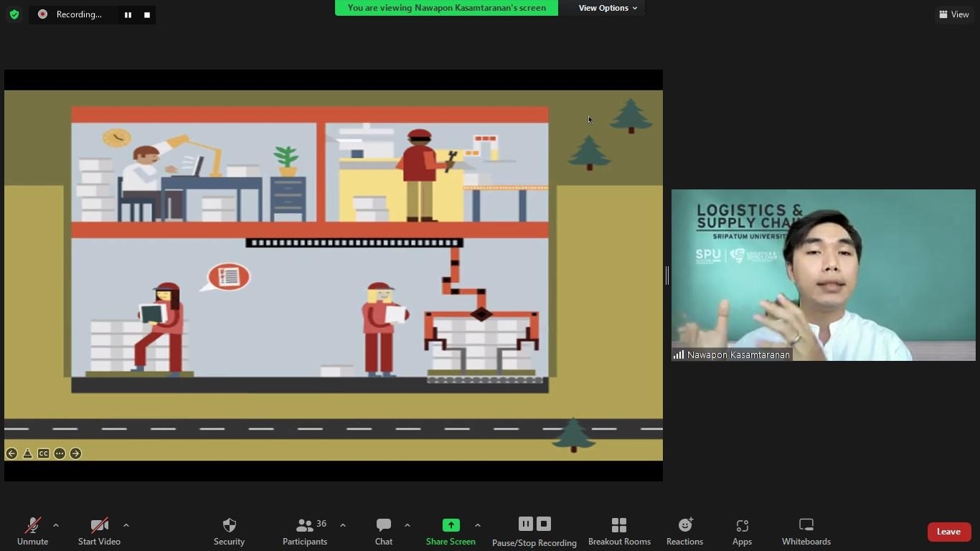Screen dimensions: 980x551
Task: Go to next slide arrow
Action: [x=75, y=453]
